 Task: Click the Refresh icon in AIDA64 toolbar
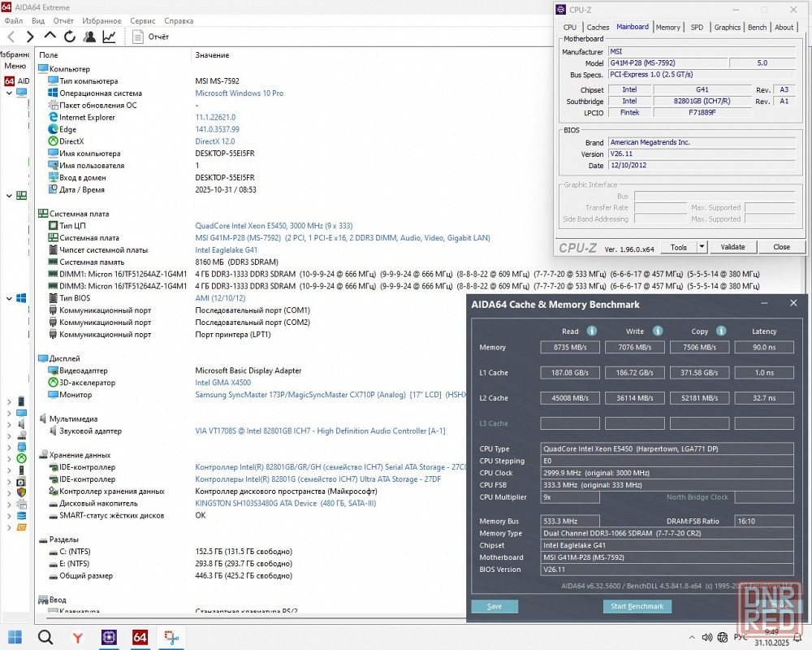(70, 37)
